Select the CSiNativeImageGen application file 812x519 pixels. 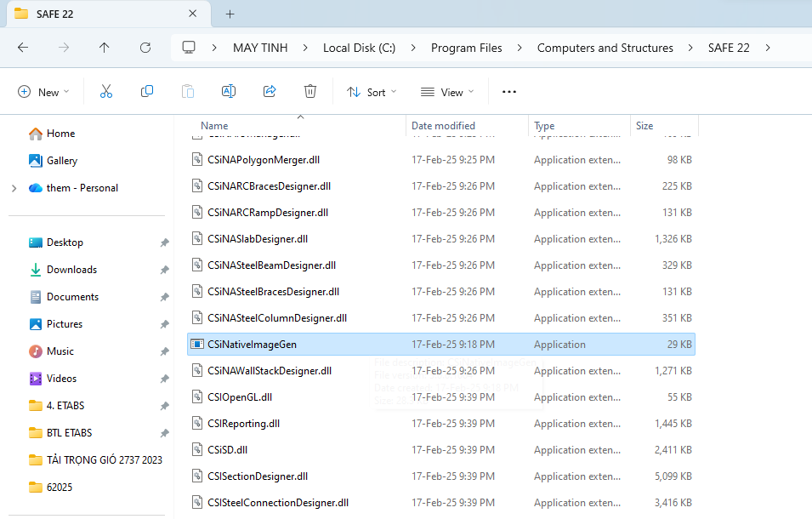coord(252,345)
